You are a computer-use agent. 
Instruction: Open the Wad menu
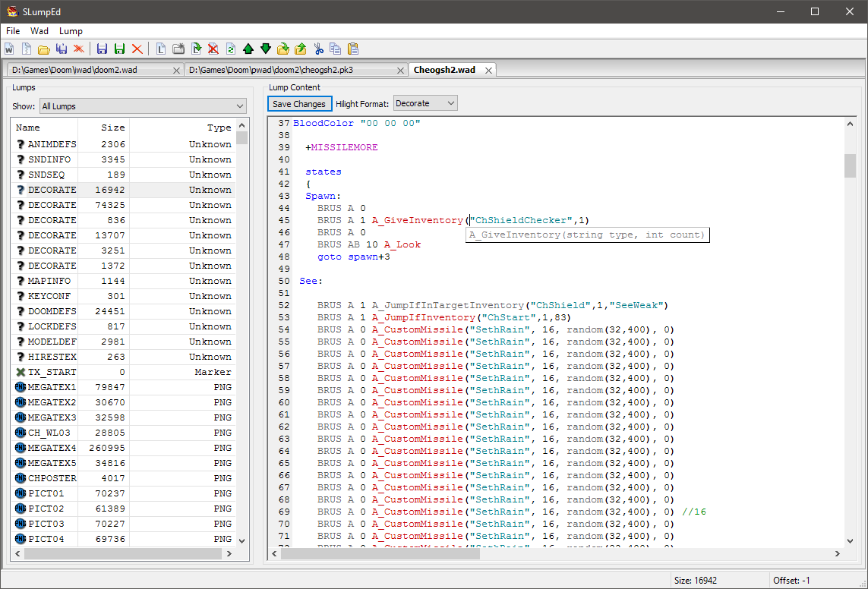39,31
